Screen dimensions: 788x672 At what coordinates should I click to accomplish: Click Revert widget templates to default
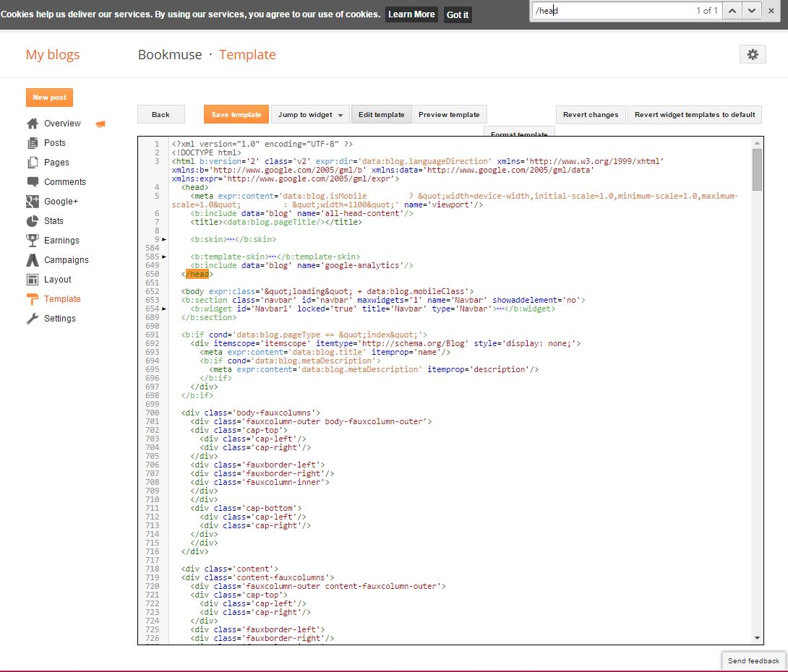click(695, 114)
